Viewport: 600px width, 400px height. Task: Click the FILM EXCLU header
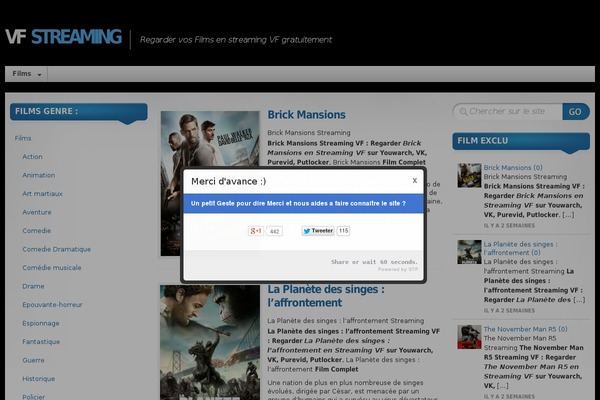click(x=521, y=141)
